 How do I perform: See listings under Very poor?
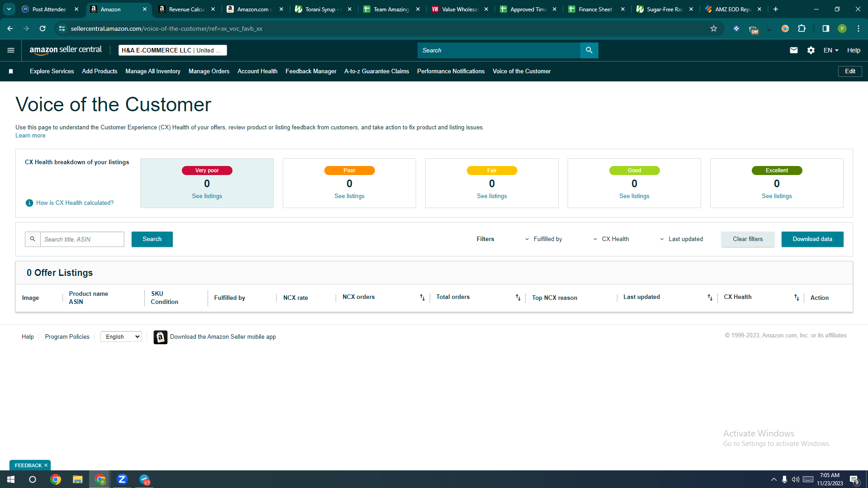click(x=207, y=196)
